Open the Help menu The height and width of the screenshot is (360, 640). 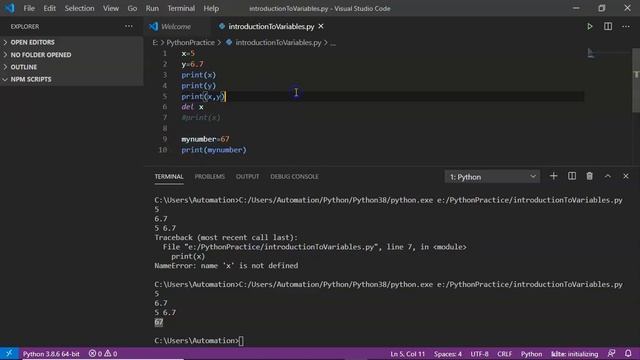pyautogui.click(x=211, y=8)
